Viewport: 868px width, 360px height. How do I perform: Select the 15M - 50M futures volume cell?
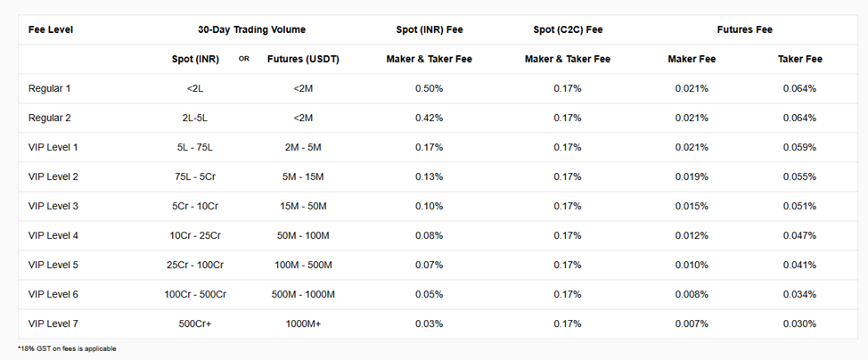(303, 206)
